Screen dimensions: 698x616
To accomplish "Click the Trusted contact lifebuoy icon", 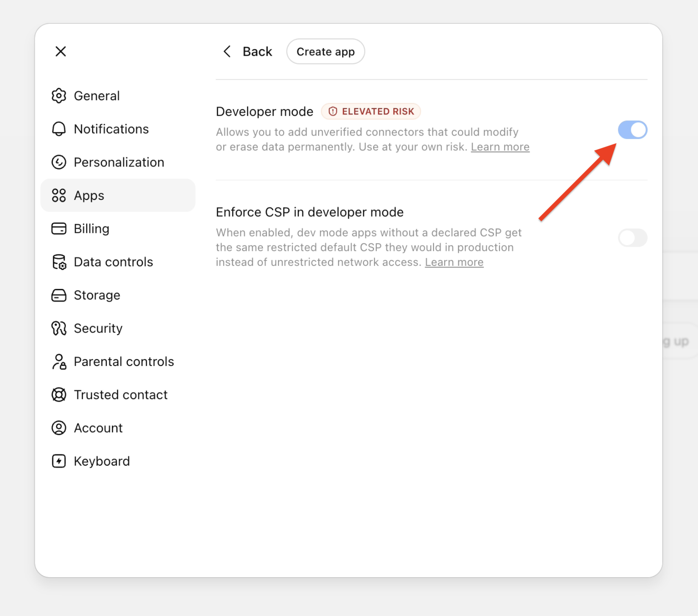I will pos(59,395).
